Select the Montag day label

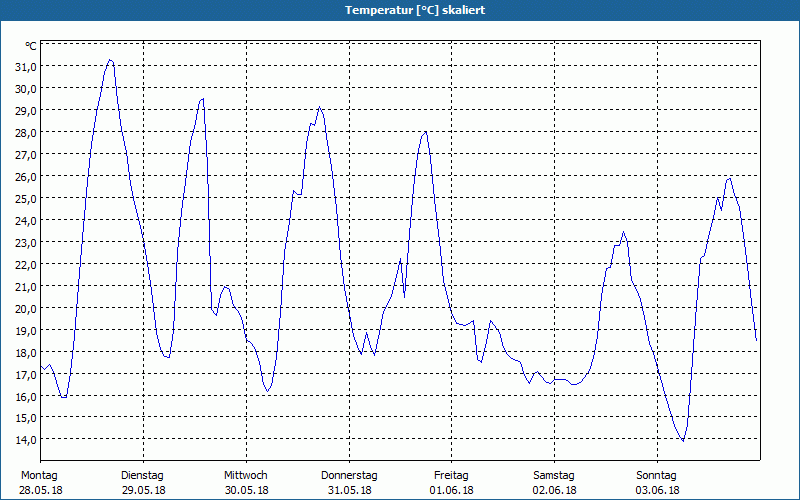pyautogui.click(x=40, y=475)
